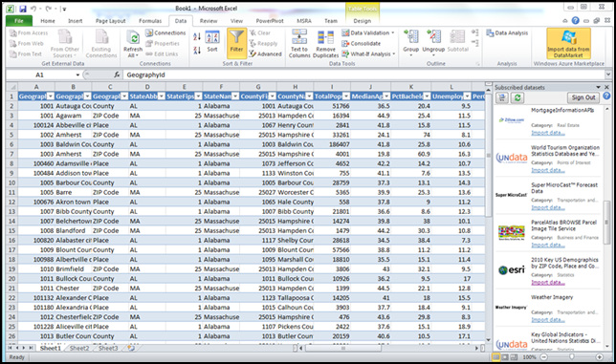Click the first icon in Subscribed datasets toolbar

(x=502, y=97)
